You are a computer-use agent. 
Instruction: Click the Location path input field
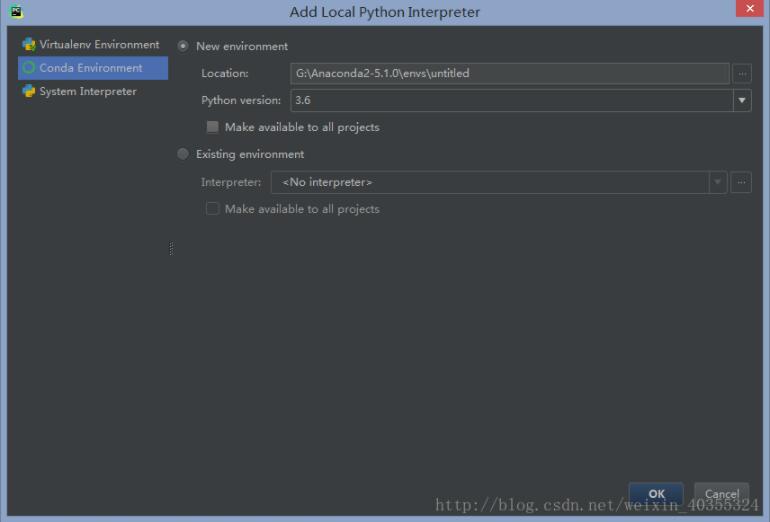(x=510, y=74)
